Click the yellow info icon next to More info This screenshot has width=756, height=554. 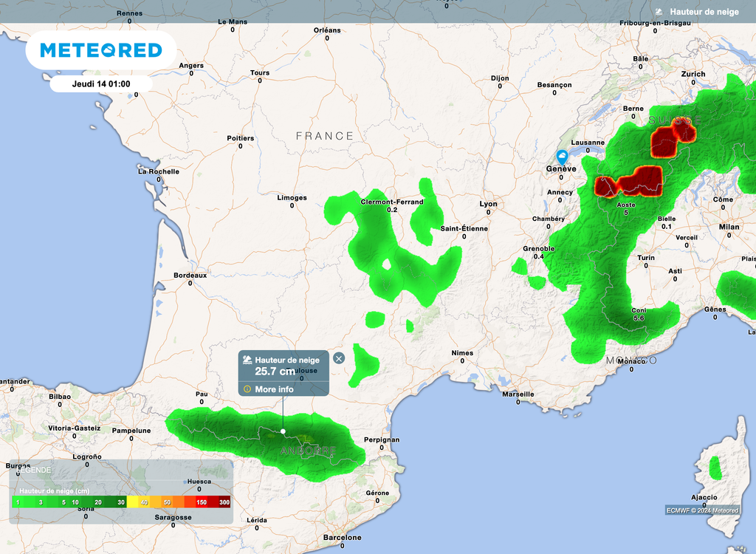(247, 389)
